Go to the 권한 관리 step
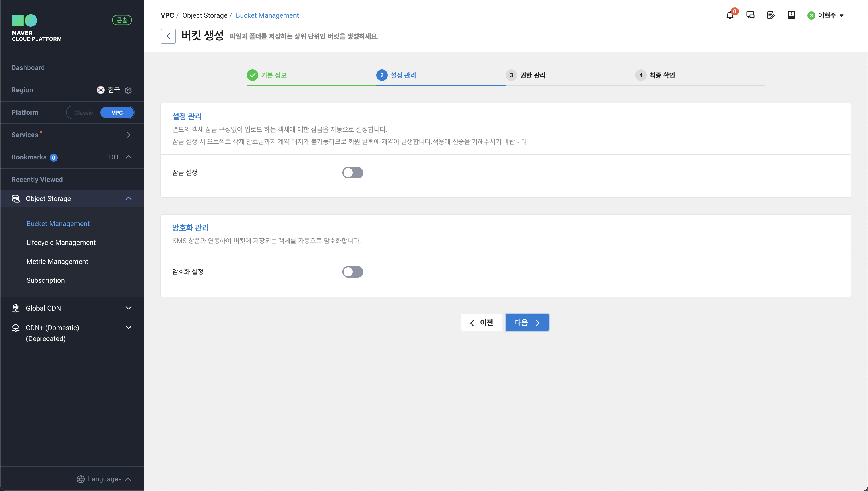 (528, 75)
